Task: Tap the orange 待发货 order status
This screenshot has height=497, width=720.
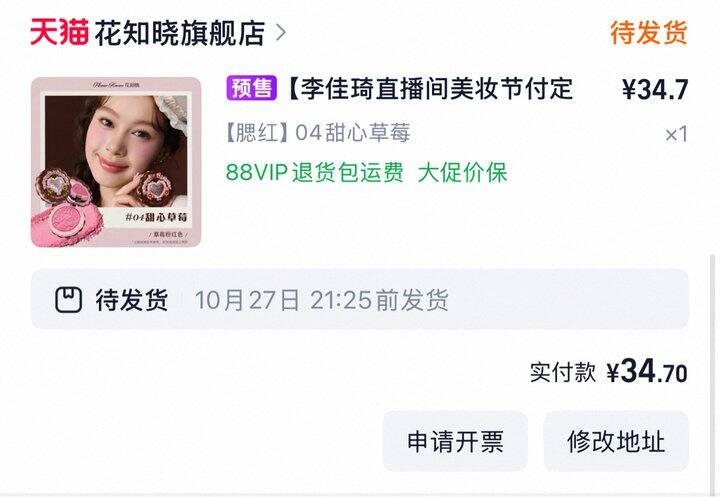Action: [649, 33]
